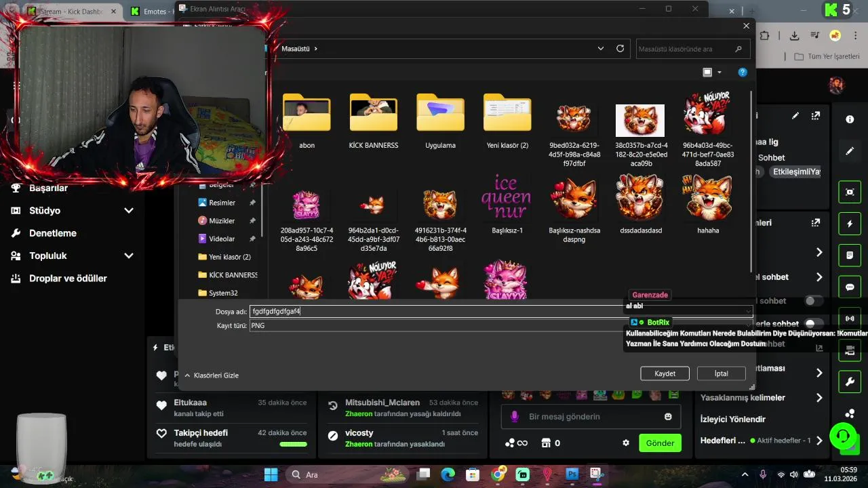Open the chat bubble icon in right toolbar

850,287
